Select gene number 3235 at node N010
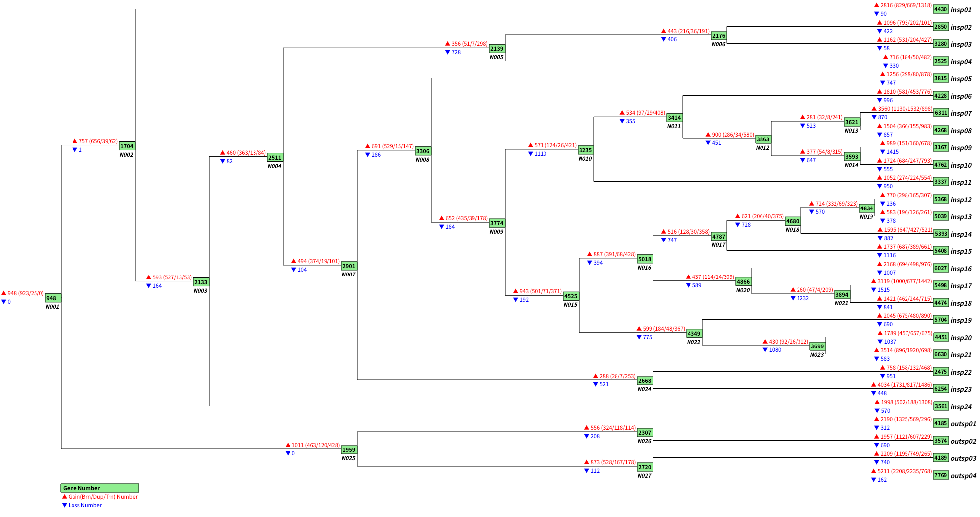The image size is (980, 517). 585,150
